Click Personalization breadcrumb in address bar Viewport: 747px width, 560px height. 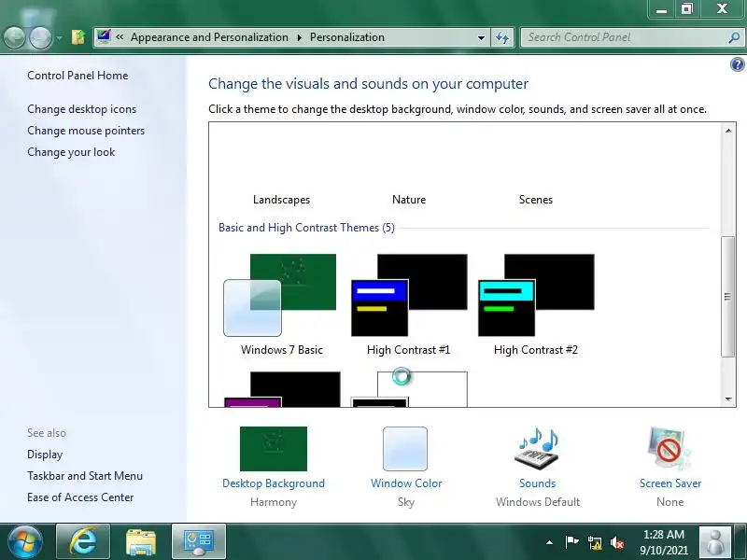click(346, 37)
